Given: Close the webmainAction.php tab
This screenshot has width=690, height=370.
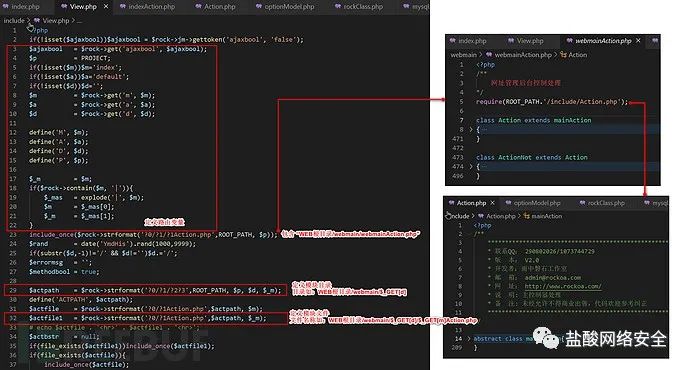Looking at the screenshot, I should coord(639,40).
